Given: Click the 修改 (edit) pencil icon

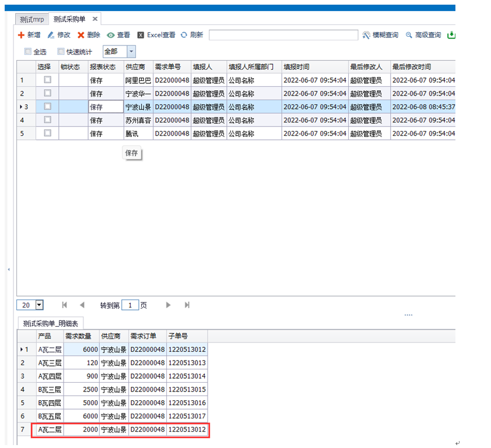Looking at the screenshot, I should tap(51, 35).
